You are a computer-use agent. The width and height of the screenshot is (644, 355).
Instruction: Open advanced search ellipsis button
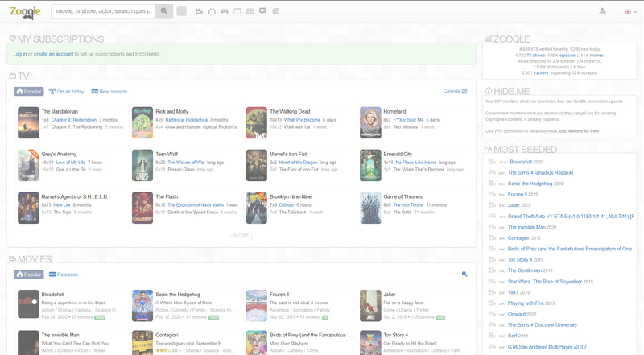(x=182, y=11)
